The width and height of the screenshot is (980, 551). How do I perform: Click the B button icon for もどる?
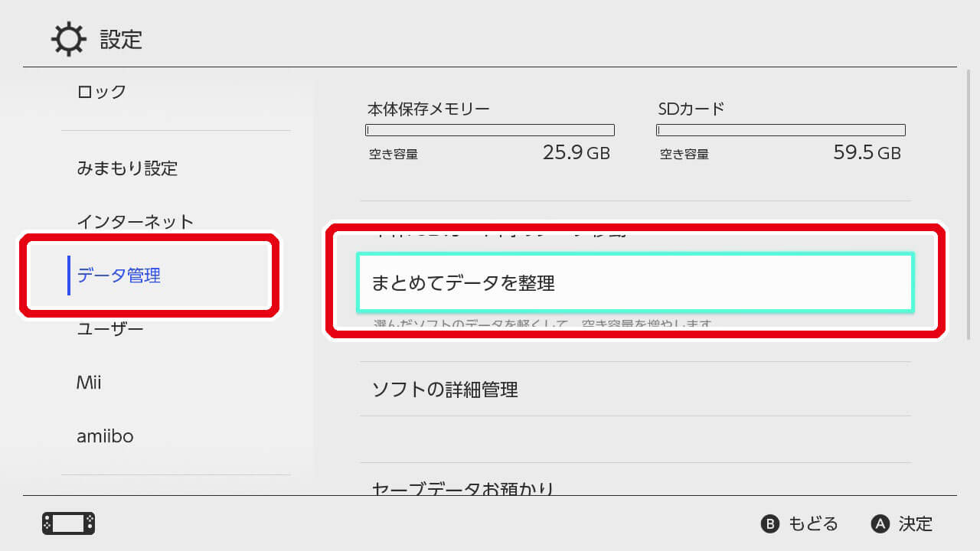click(x=769, y=524)
